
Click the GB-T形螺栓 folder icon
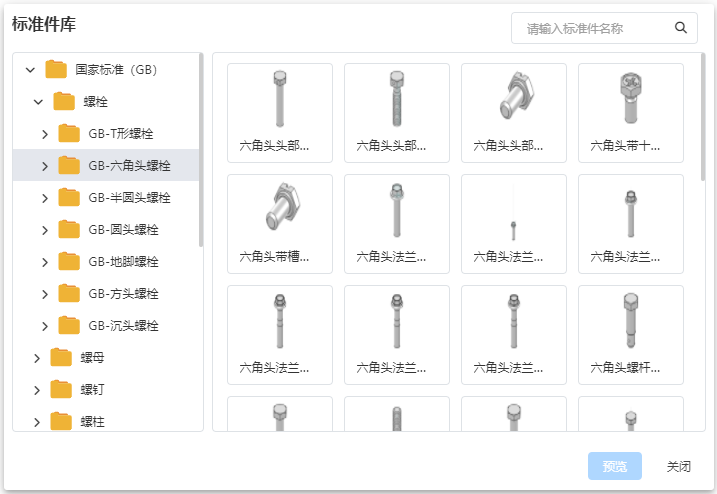click(69, 134)
